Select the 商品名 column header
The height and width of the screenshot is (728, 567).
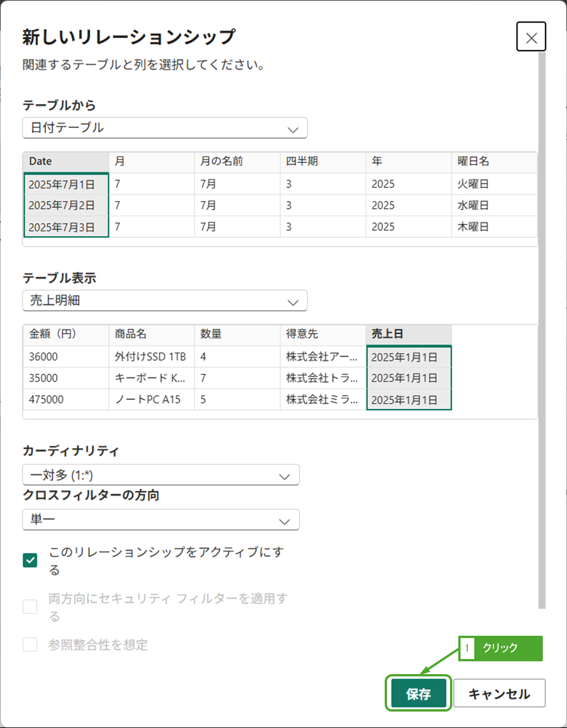151,334
